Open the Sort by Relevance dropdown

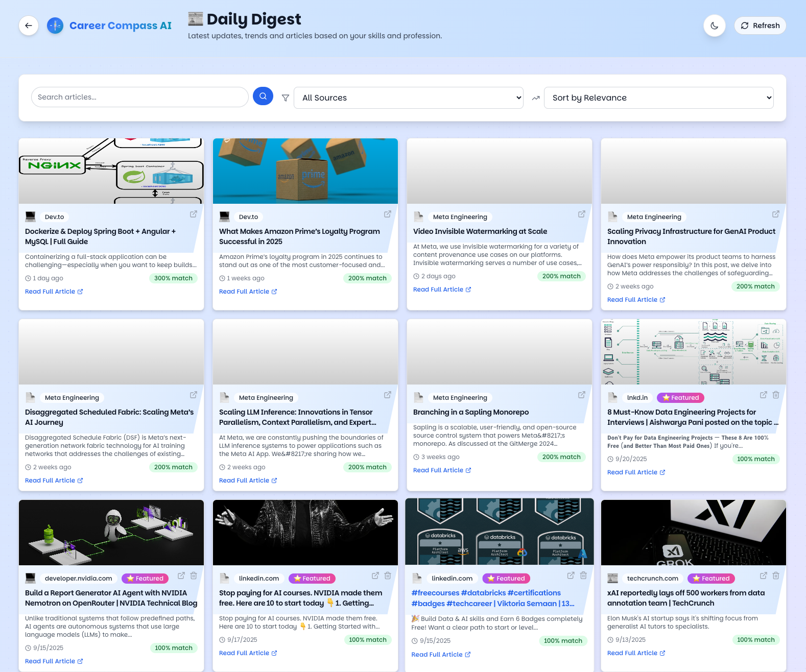pos(659,98)
